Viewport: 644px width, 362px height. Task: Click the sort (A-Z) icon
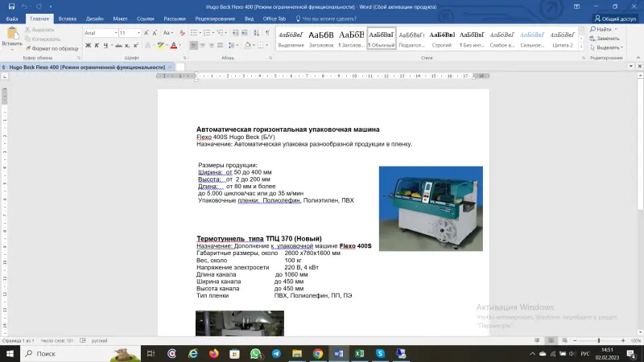pos(256,33)
